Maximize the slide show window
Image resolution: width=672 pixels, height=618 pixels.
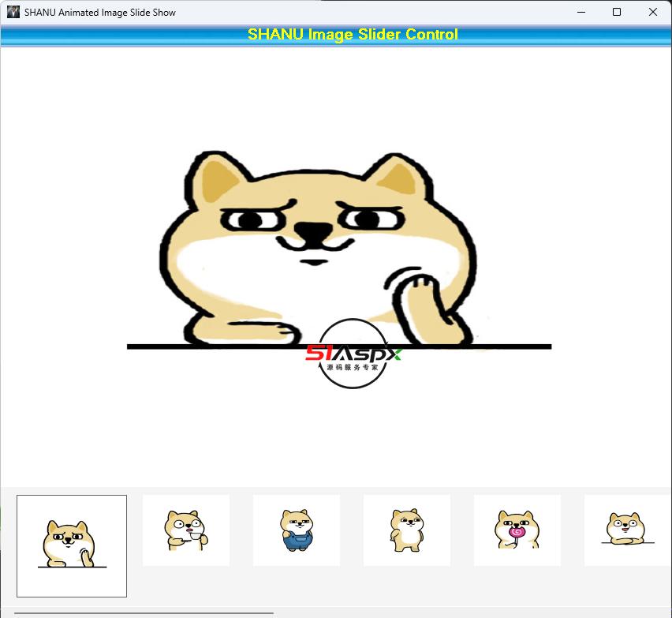tap(617, 12)
